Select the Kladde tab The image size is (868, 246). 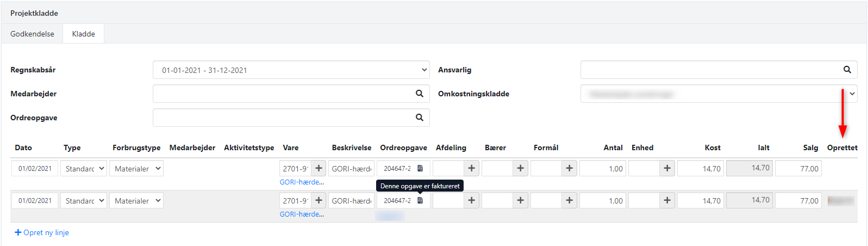pos(83,34)
